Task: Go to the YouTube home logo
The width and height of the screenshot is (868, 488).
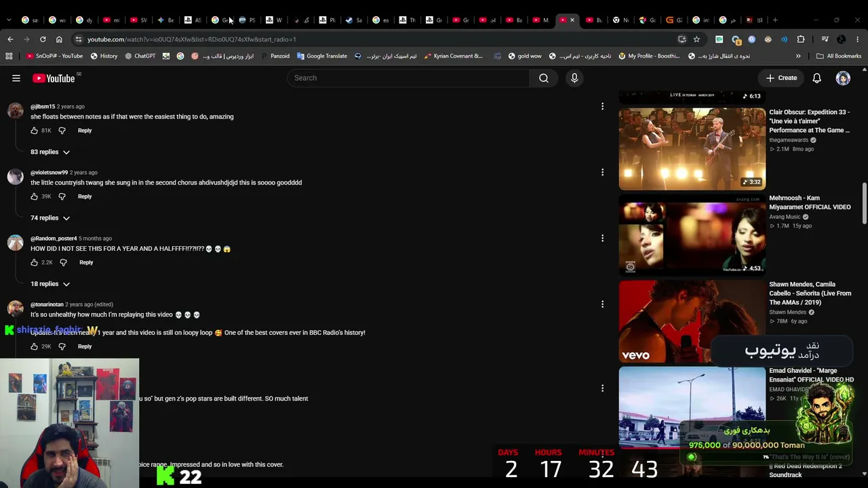Action: point(54,78)
